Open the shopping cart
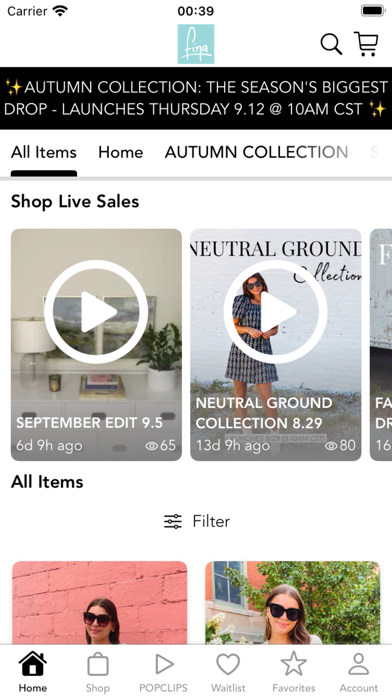This screenshot has width=392, height=696. (x=366, y=44)
